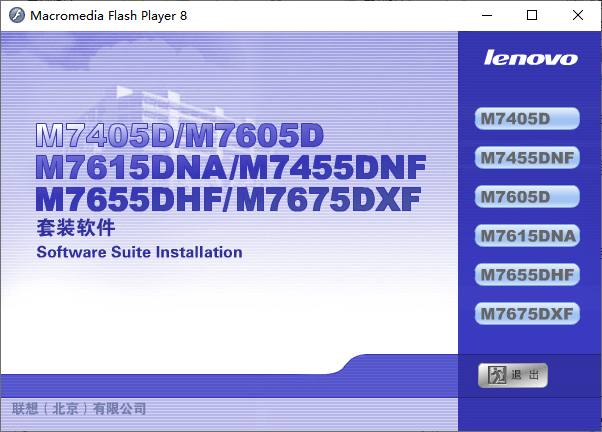
Task: Open the M7615DNA model button
Action: point(527,236)
